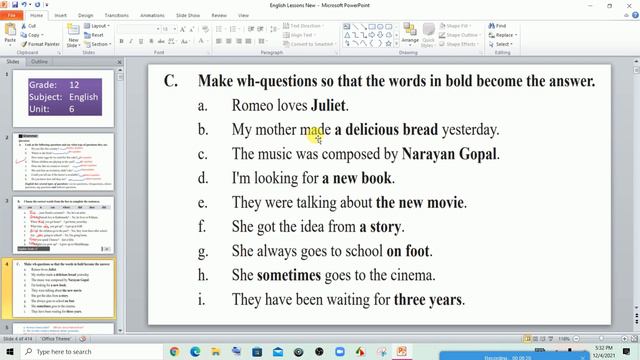Screen dimensions: 640x360
Task: Click the PowerPoint Help question mark icon
Action: coord(636,15)
